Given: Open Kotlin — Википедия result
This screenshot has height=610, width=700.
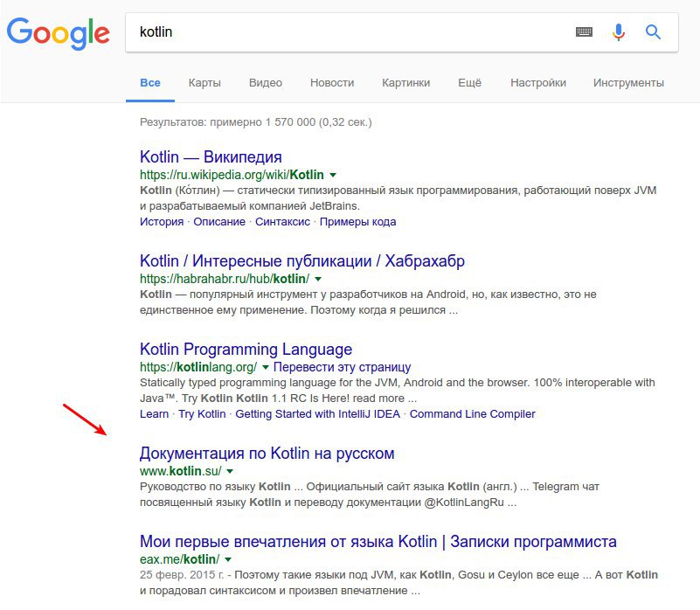Looking at the screenshot, I should click(x=211, y=157).
